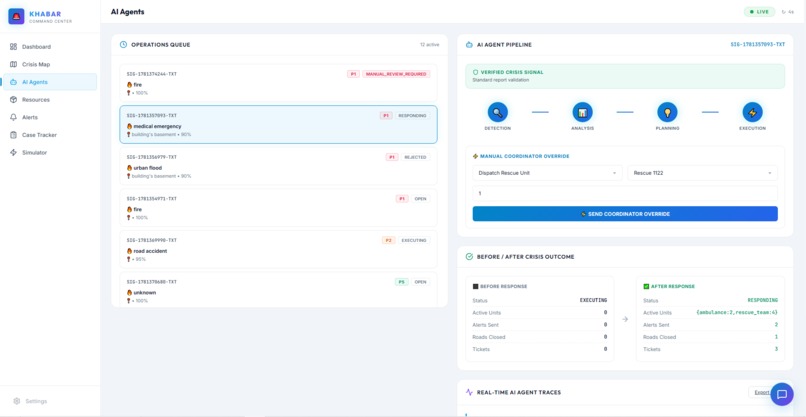Select AI Agents in the sidebar
The height and width of the screenshot is (417, 806).
click(x=50, y=82)
